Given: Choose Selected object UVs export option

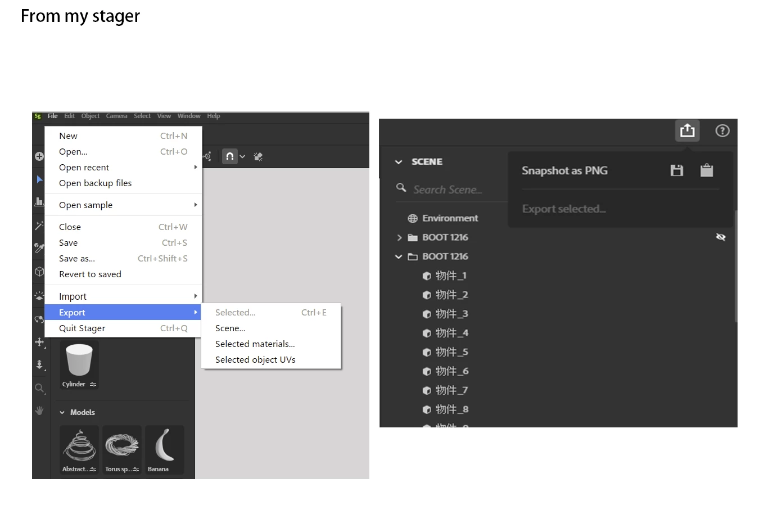Looking at the screenshot, I should [271, 360].
